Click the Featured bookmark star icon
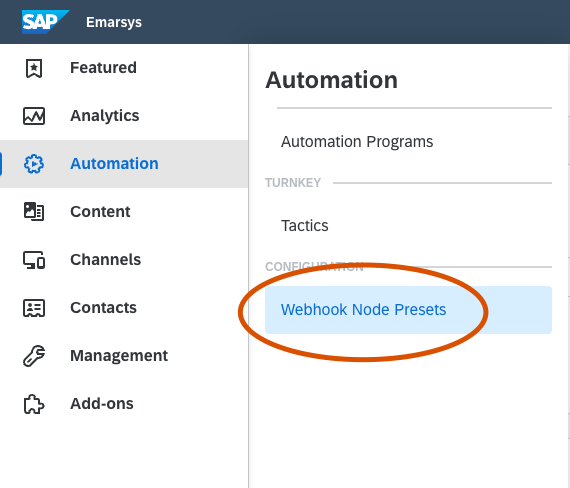The height and width of the screenshot is (488, 570). pos(34,68)
